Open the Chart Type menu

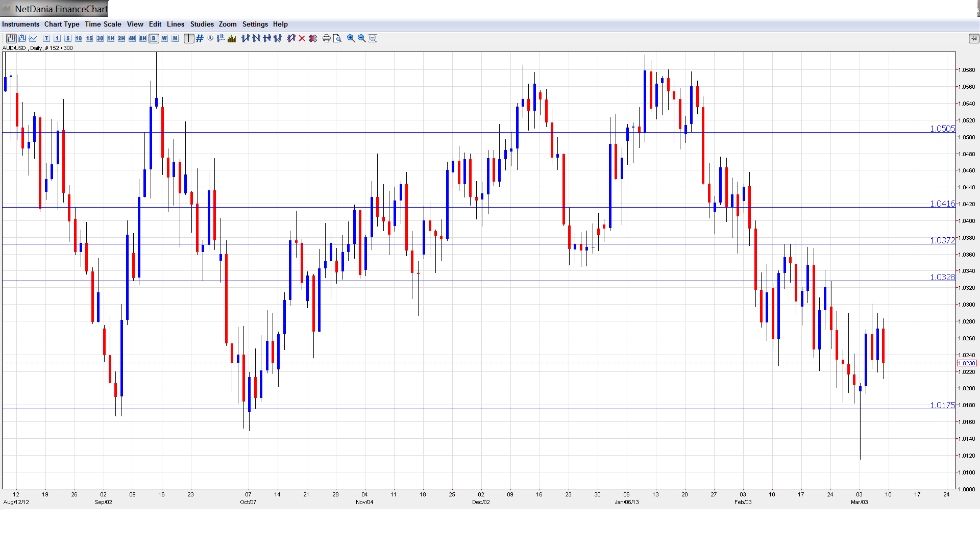(x=62, y=24)
